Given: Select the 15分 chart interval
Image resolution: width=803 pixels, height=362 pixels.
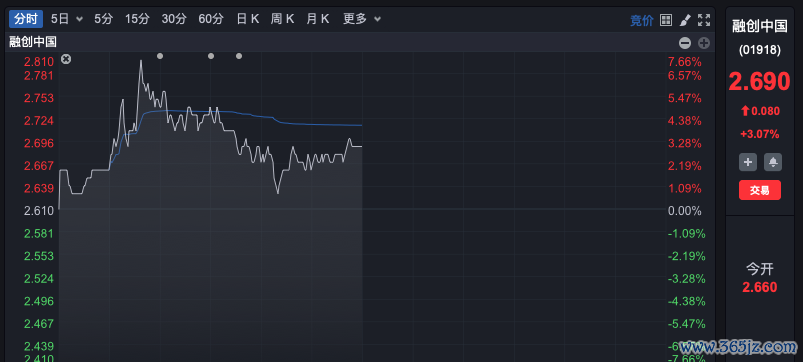Looking at the screenshot, I should coord(137,19).
